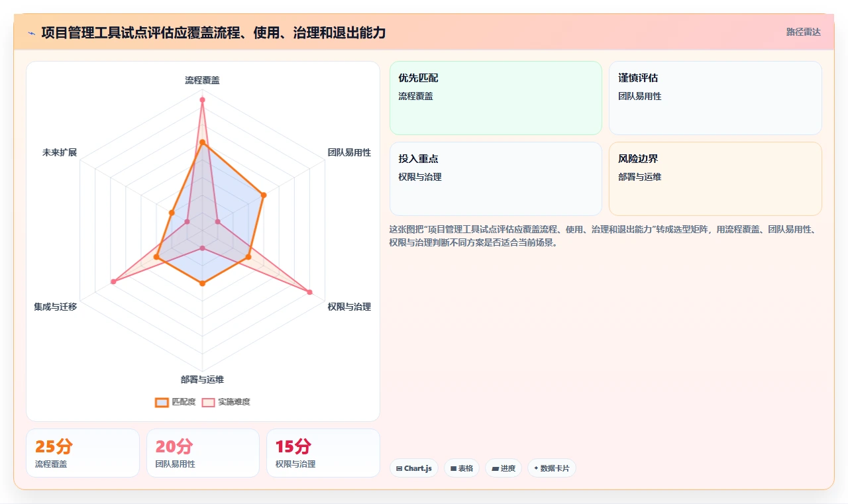This screenshot has height=504, width=848.
Task: Click the main title 项目管理工具试点评估
Action: pyautogui.click(x=213, y=32)
